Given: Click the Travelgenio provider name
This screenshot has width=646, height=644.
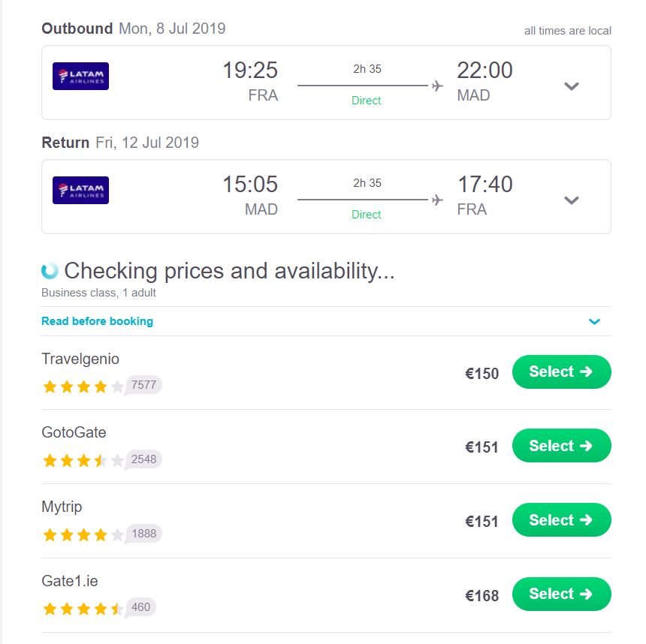Looking at the screenshot, I should coord(80,359).
